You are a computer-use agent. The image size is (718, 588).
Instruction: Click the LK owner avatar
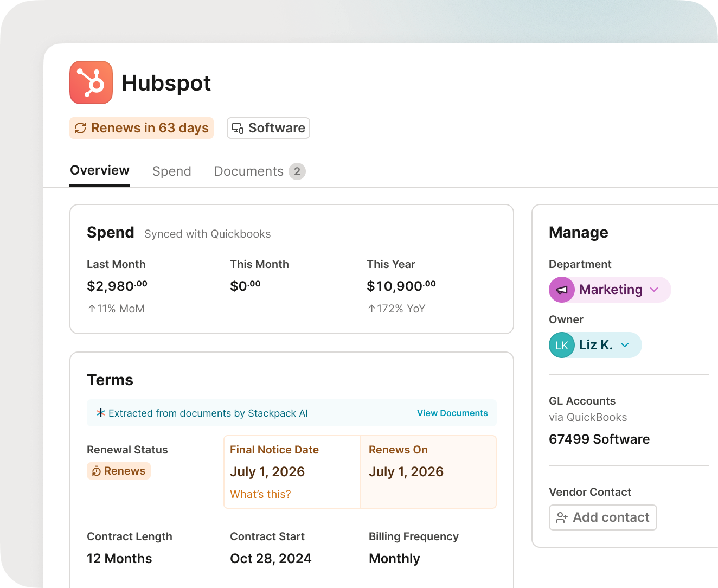[562, 345]
